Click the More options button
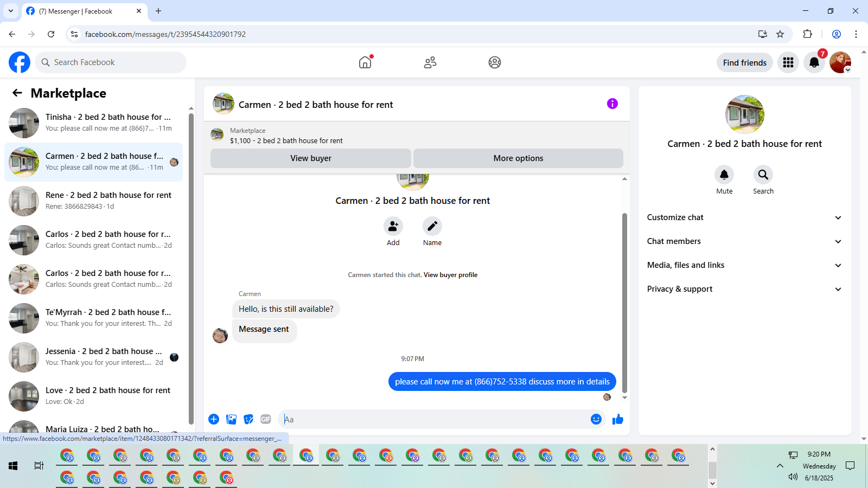868x488 pixels. (x=518, y=158)
